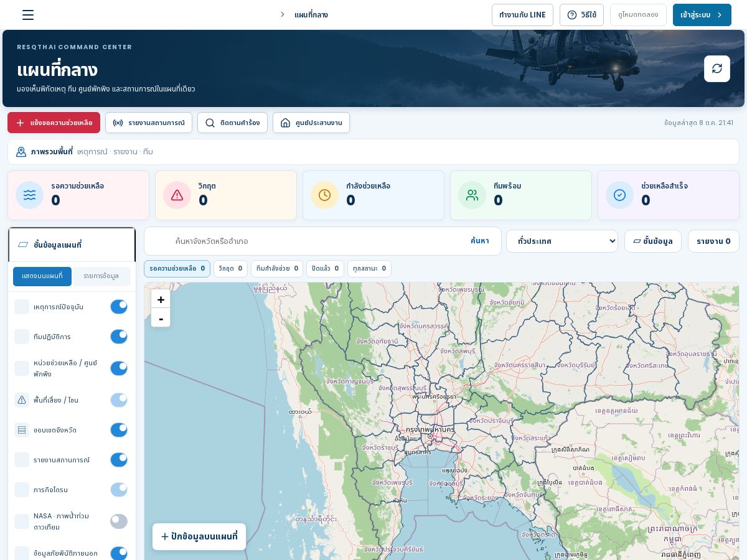
Task: Zoom in on the map with the plus button
Action: click(x=161, y=299)
